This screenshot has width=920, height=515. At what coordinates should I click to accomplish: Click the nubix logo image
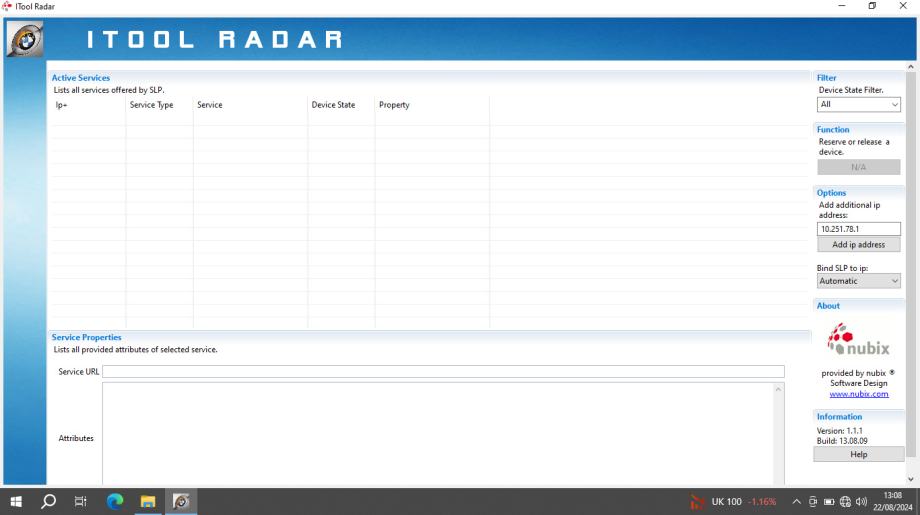pyautogui.click(x=858, y=340)
